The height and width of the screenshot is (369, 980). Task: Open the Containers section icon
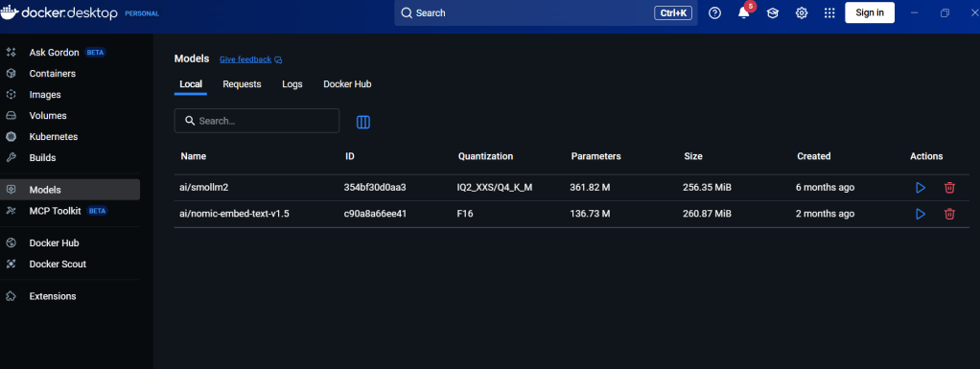click(11, 74)
